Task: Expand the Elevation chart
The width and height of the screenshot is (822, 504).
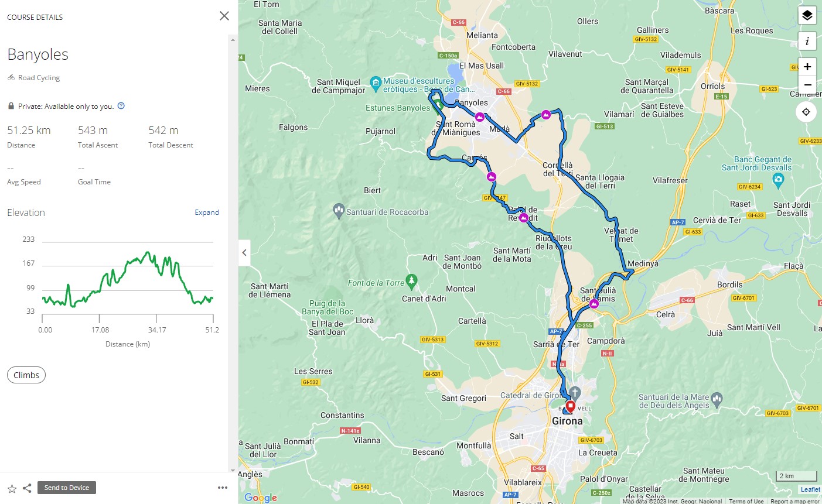Action: coord(207,212)
